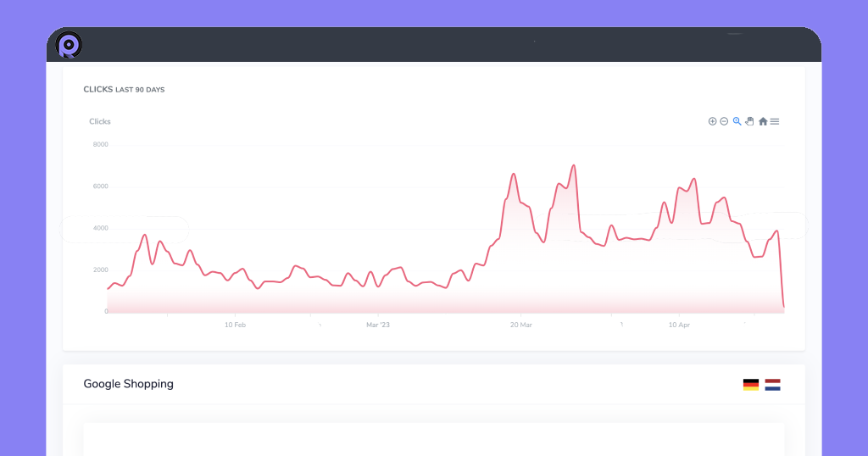Click the purple logo in the header
This screenshot has width=868, height=456.
[69, 44]
